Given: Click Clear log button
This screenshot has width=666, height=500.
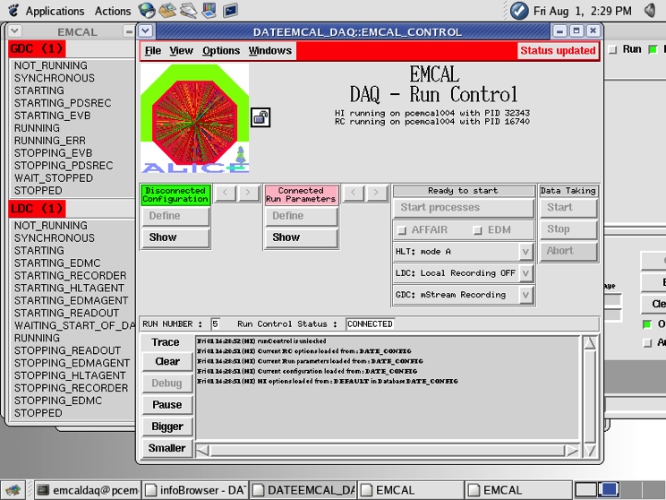Looking at the screenshot, I should (167, 362).
